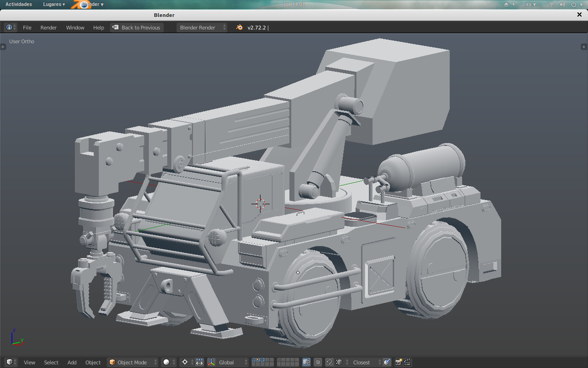Select the first scene layer button
588x368 pixels.
tap(254, 360)
